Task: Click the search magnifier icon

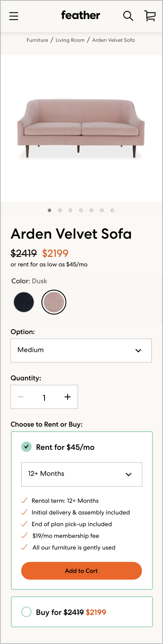Action: (x=128, y=16)
